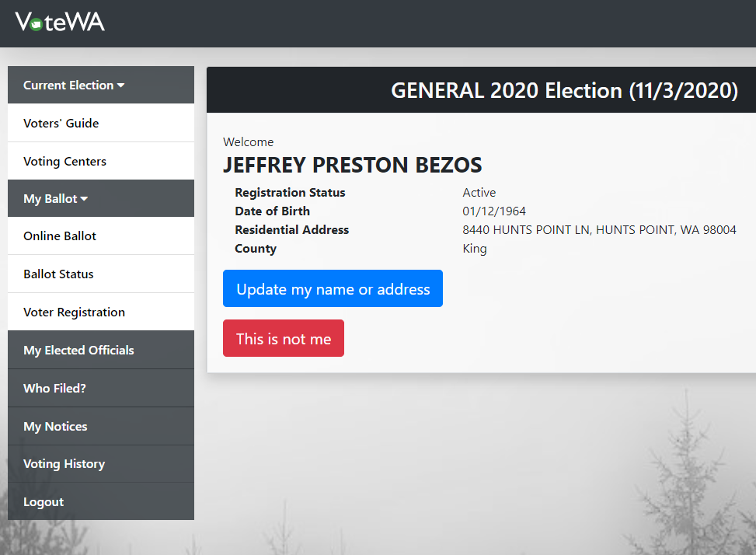Check Ballot Status
756x555 pixels.
101,274
